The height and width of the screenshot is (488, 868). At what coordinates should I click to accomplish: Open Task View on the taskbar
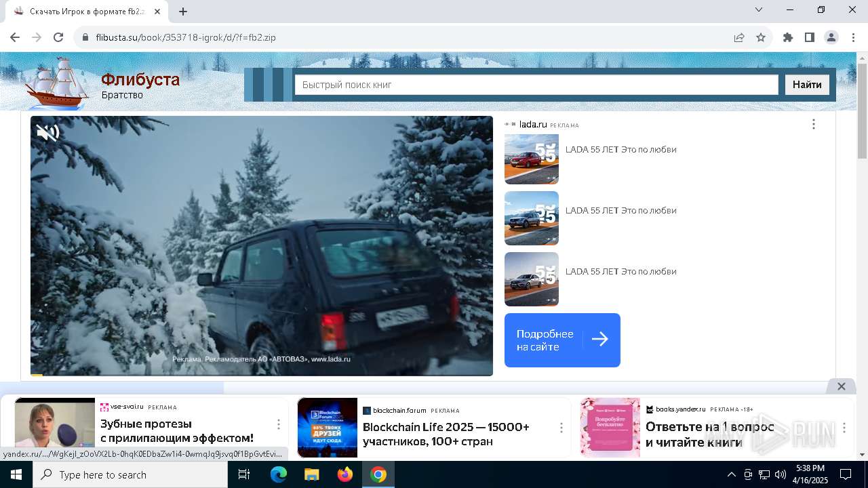[244, 474]
